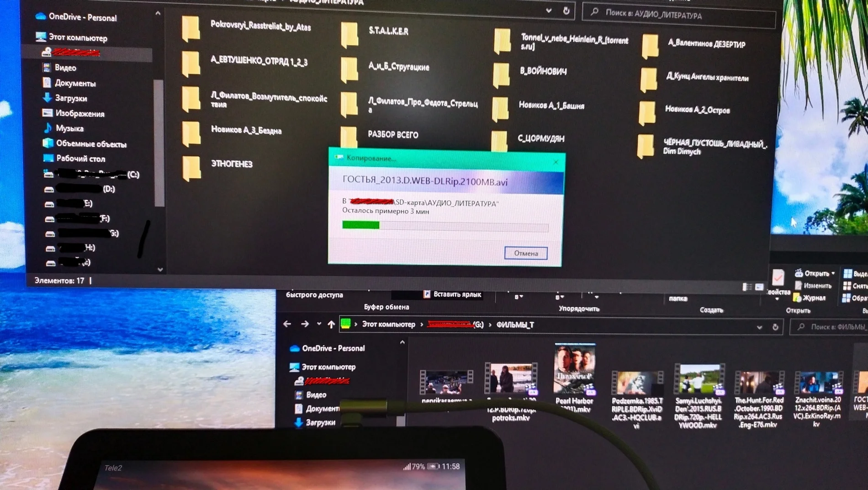Click the Свойства properties icon in ribbon

(x=778, y=277)
